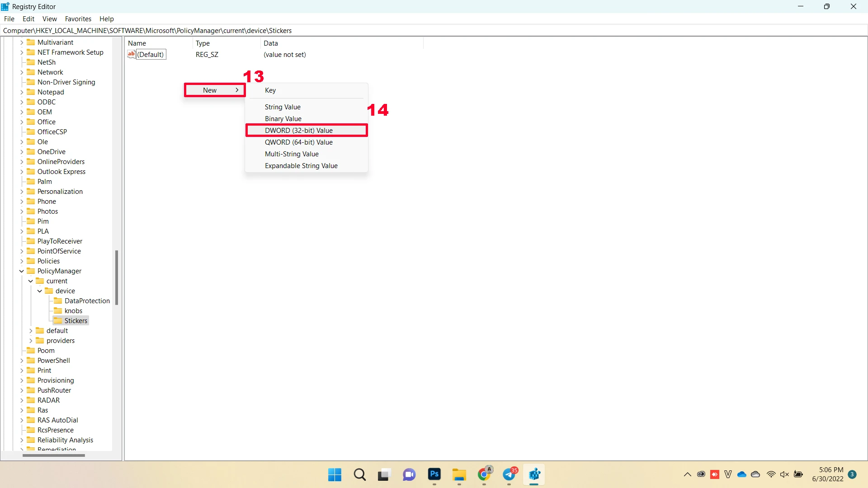Expand the Personalization key
The width and height of the screenshot is (868, 488).
tap(21, 192)
